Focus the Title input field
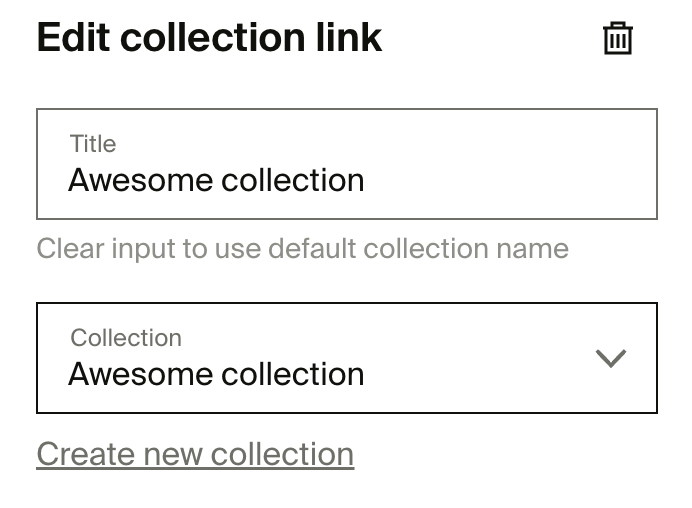The height and width of the screenshot is (508, 692). pos(347,164)
